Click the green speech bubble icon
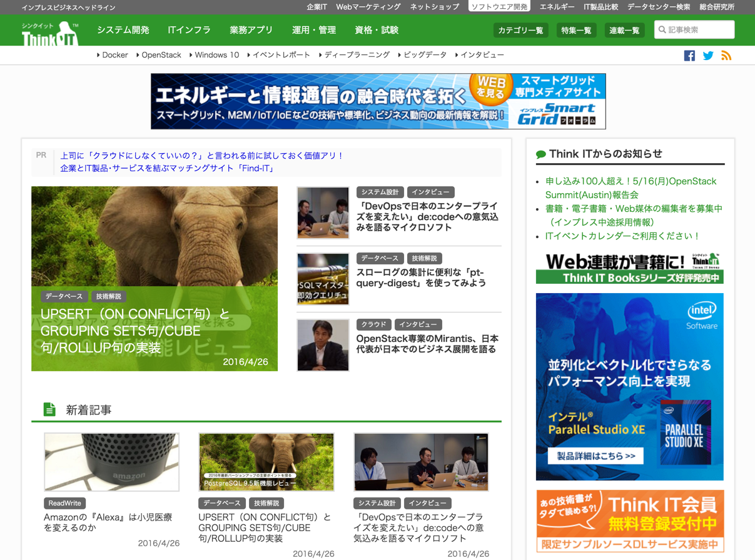Image resolution: width=755 pixels, height=560 pixels. tap(541, 154)
